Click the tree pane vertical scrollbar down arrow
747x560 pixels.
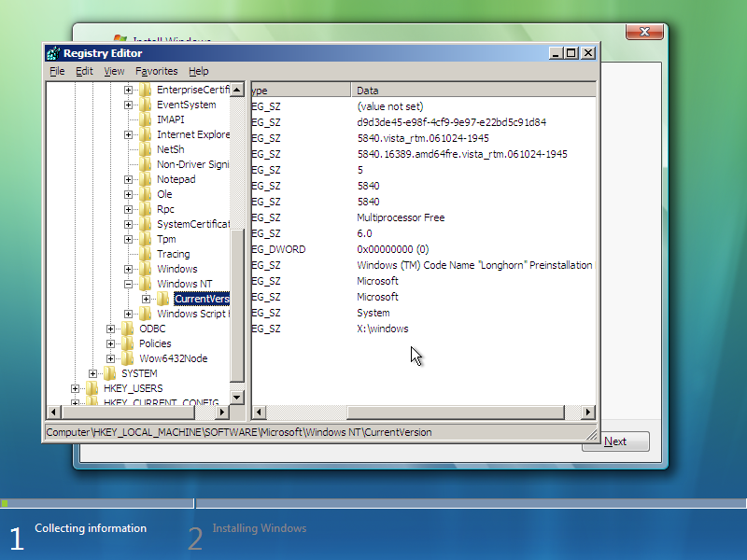tap(236, 397)
